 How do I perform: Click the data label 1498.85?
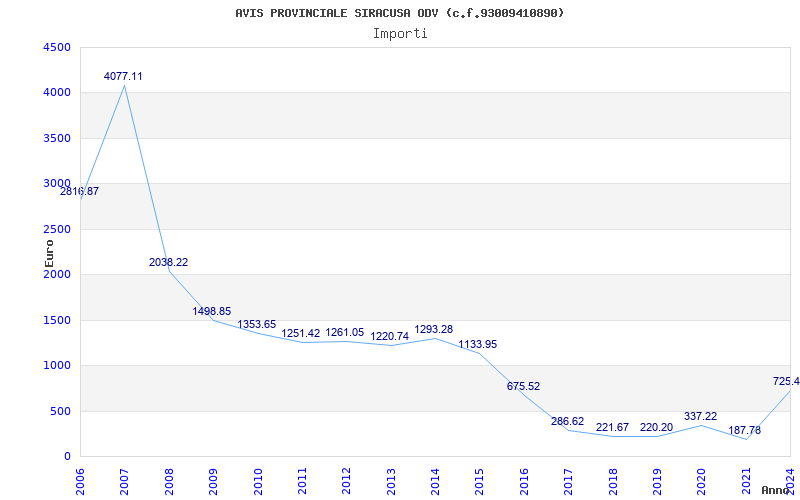(212, 311)
